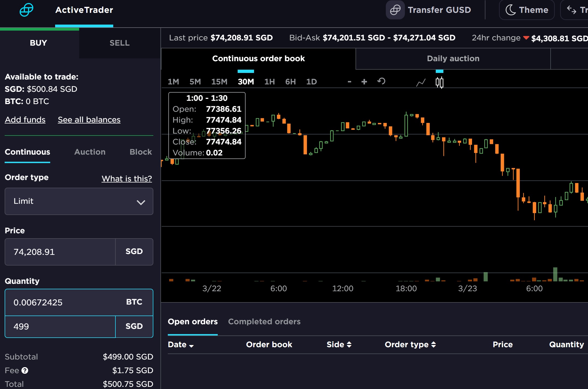Viewport: 588px width, 389px height.
Task: Zoom in chart with plus icon
Action: click(364, 82)
